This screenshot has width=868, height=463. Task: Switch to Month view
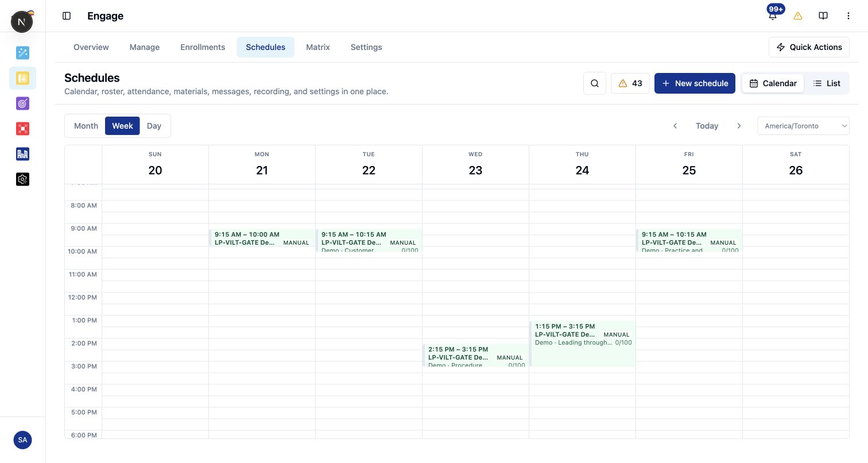coord(86,126)
